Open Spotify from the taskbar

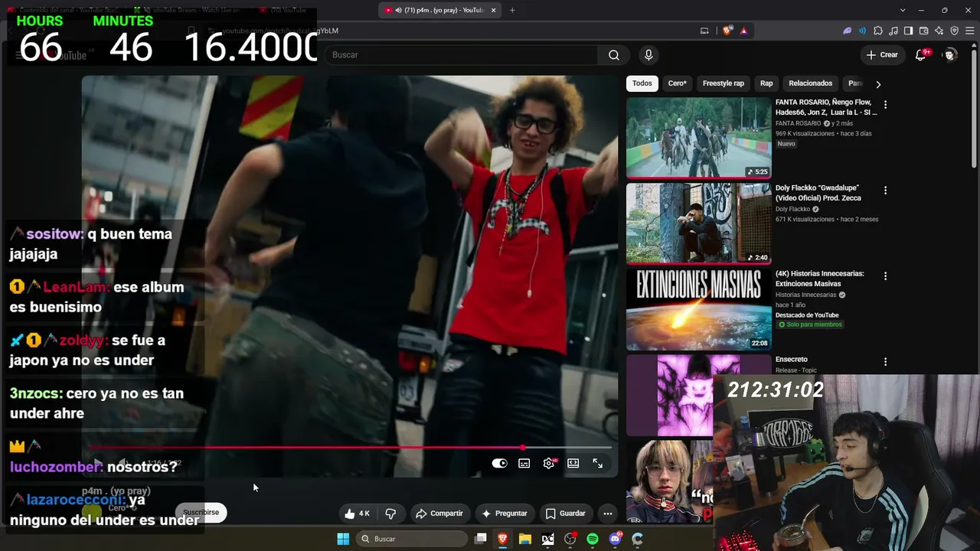593,539
